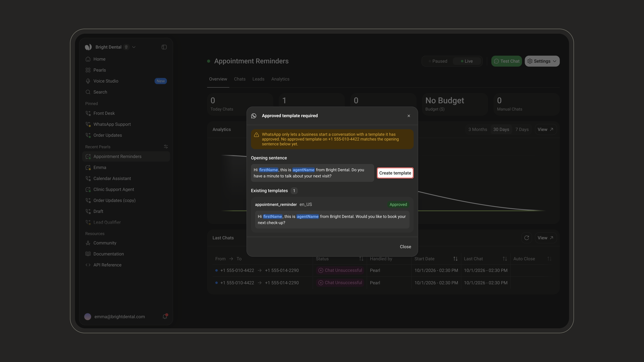Select the 3 Months analytics range
644x362 pixels.
tap(477, 129)
